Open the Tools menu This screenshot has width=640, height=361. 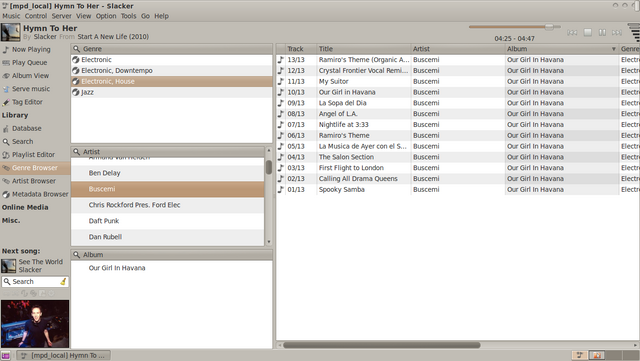pyautogui.click(x=129, y=16)
